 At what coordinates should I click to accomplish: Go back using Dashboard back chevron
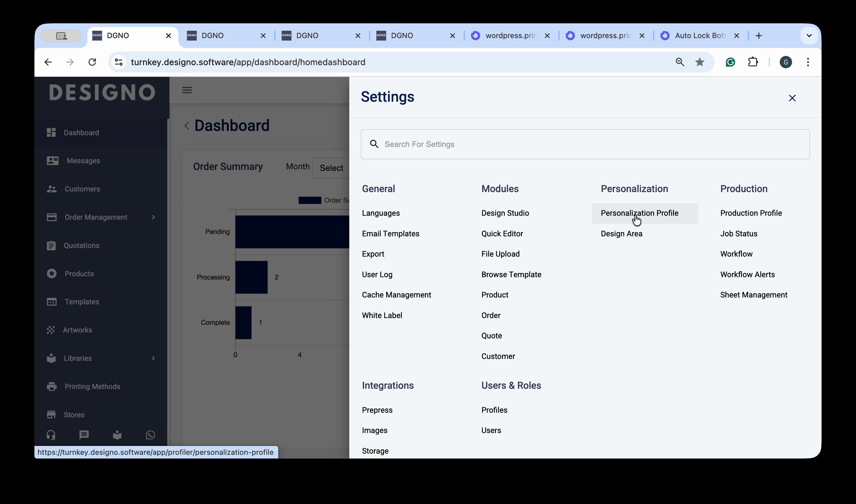click(187, 126)
